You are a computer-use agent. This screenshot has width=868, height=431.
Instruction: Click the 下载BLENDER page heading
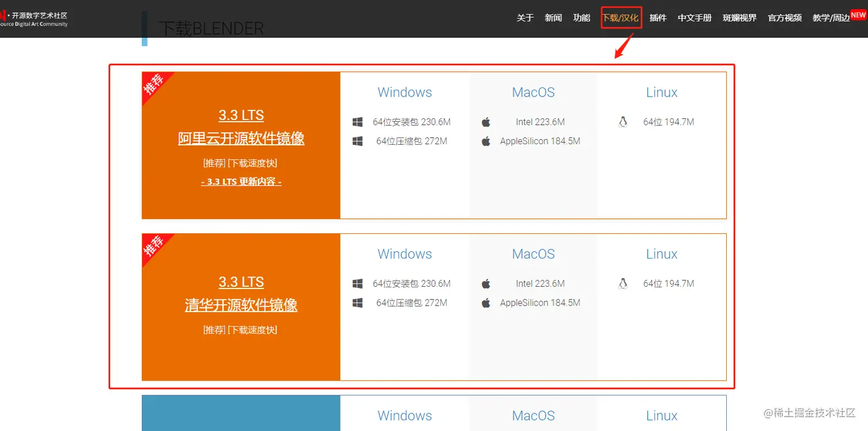(211, 29)
